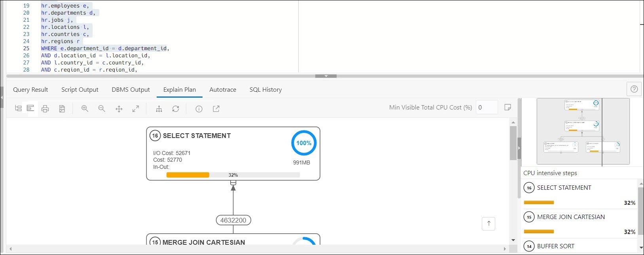
Task: Click the CPU intensive steps heading
Action: [x=550, y=173]
